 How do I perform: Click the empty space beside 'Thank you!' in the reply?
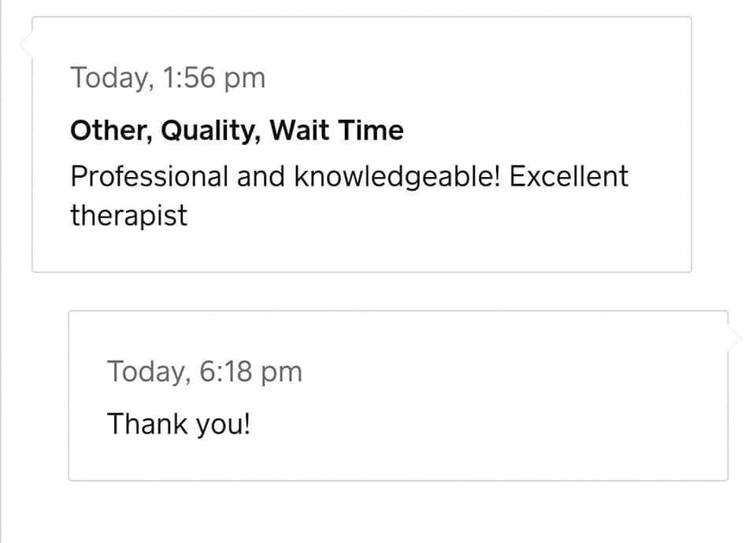coord(482,424)
